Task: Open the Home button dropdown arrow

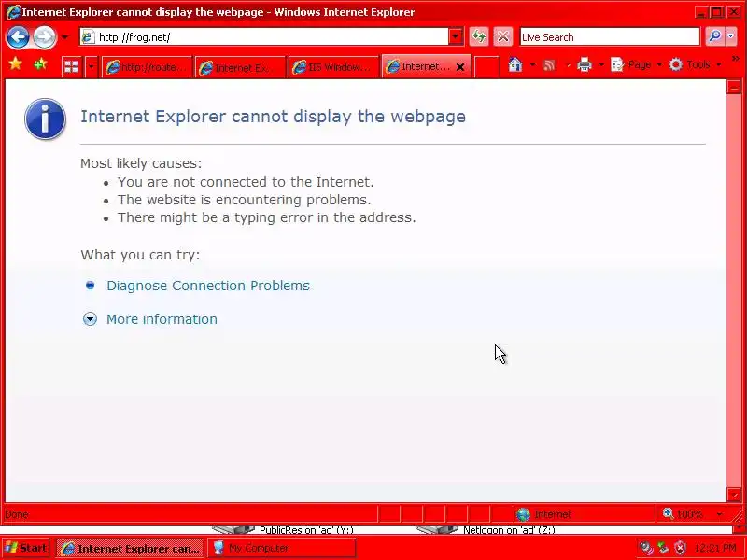Action: coord(532,64)
